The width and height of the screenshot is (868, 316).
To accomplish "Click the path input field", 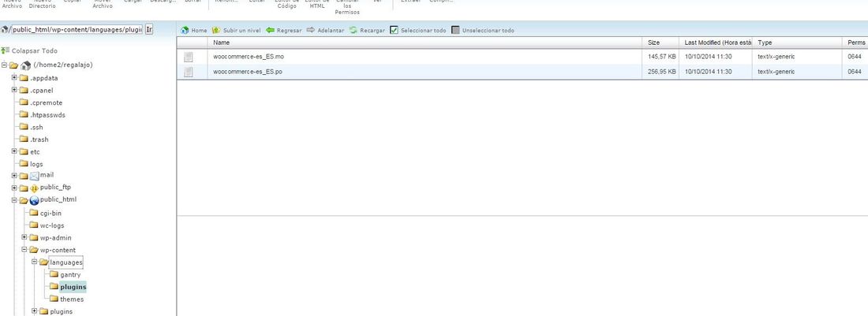I will click(77, 29).
